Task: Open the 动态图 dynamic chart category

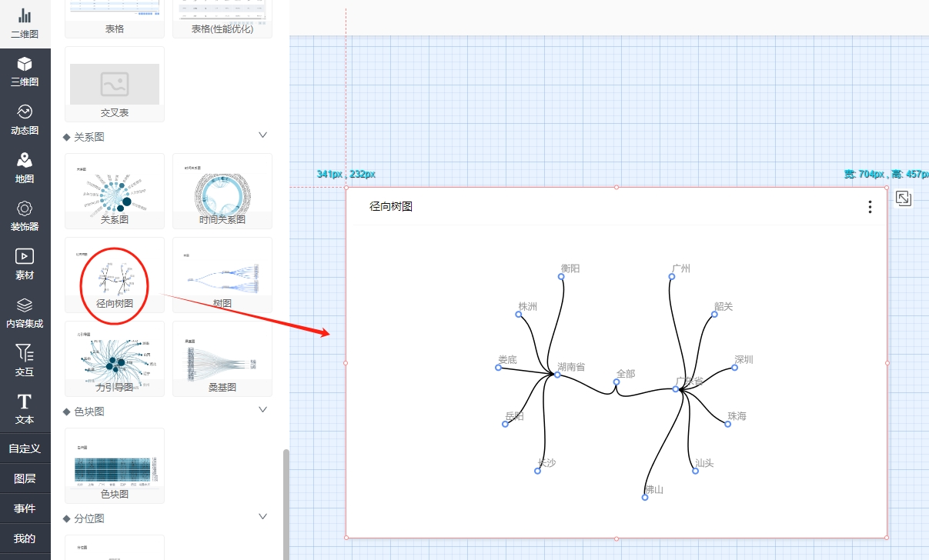Action: pyautogui.click(x=25, y=119)
